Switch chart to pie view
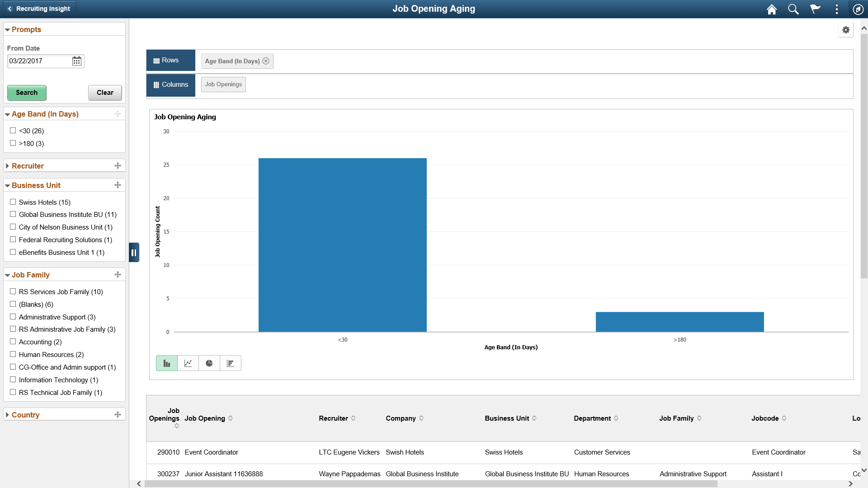The width and height of the screenshot is (868, 488). [209, 363]
